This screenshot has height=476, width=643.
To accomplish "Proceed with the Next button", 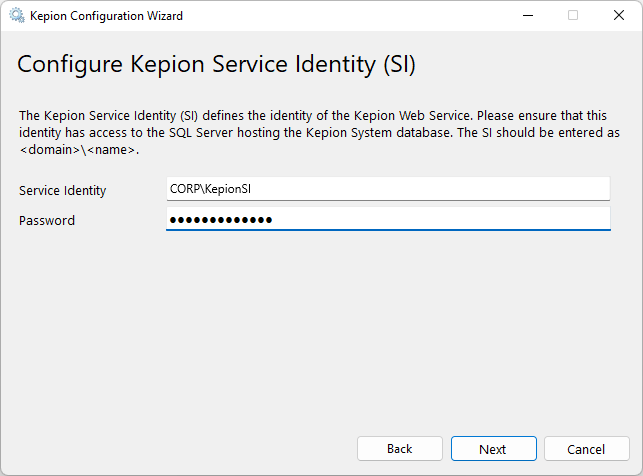I will click(494, 449).
